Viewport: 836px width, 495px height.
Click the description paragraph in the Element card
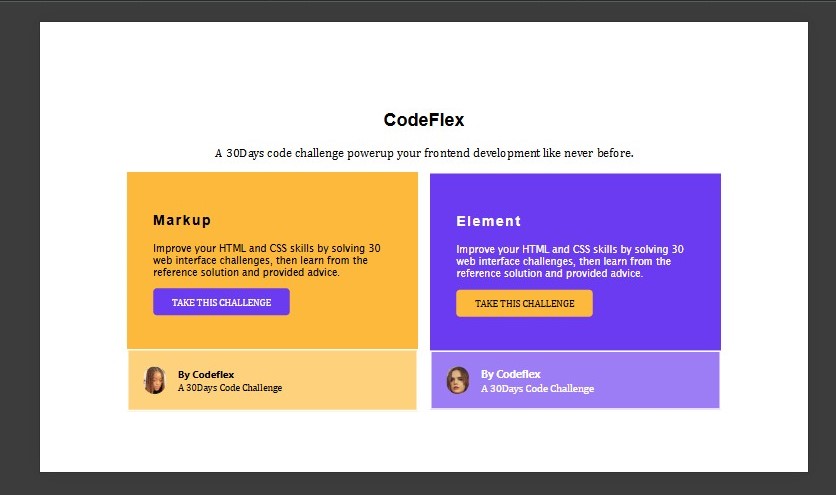pos(570,260)
